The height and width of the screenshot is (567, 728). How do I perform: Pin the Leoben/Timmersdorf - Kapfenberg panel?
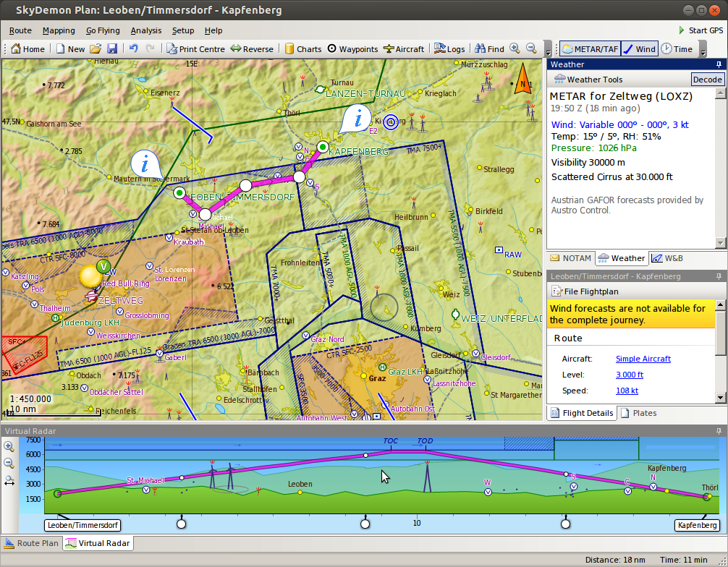tap(719, 276)
